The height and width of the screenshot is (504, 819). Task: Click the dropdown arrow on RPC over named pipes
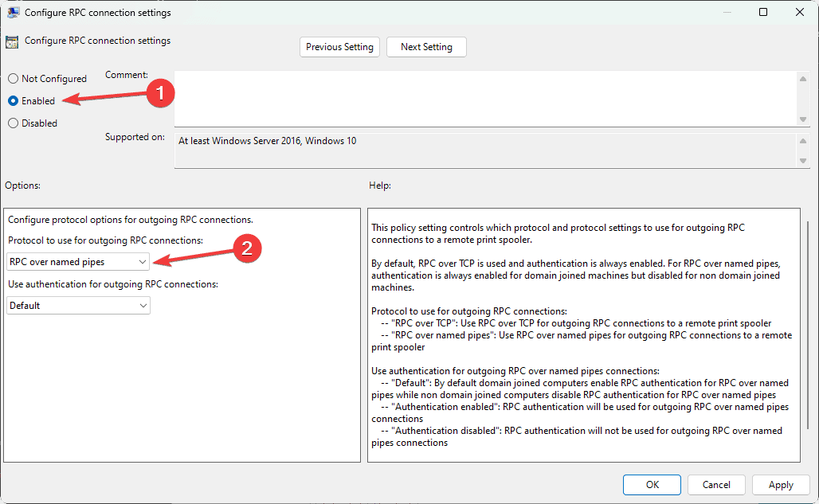coord(142,261)
